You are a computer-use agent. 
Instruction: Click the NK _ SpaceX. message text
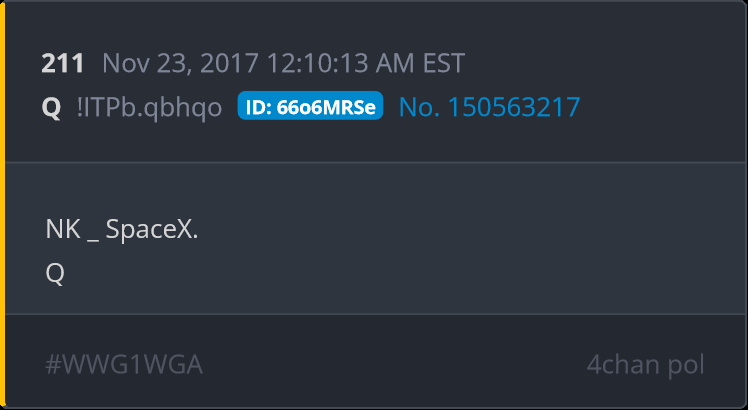pos(122,230)
